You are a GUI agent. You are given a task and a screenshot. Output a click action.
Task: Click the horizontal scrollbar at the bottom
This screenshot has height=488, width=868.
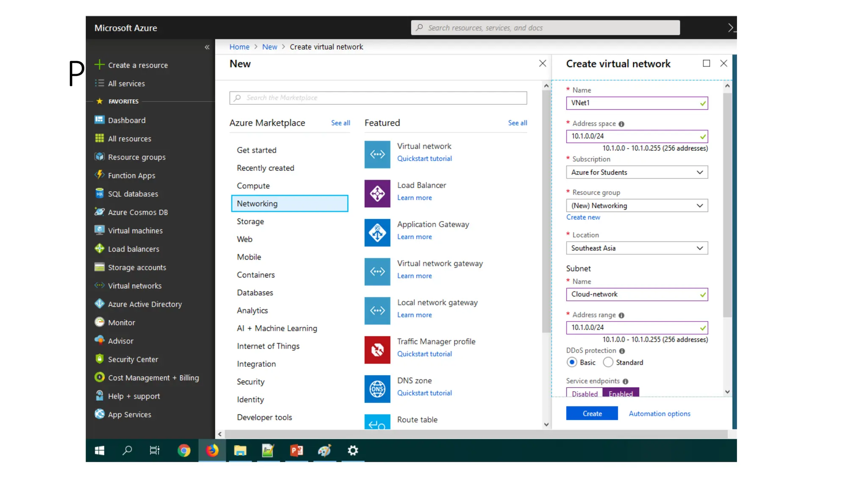point(476,434)
